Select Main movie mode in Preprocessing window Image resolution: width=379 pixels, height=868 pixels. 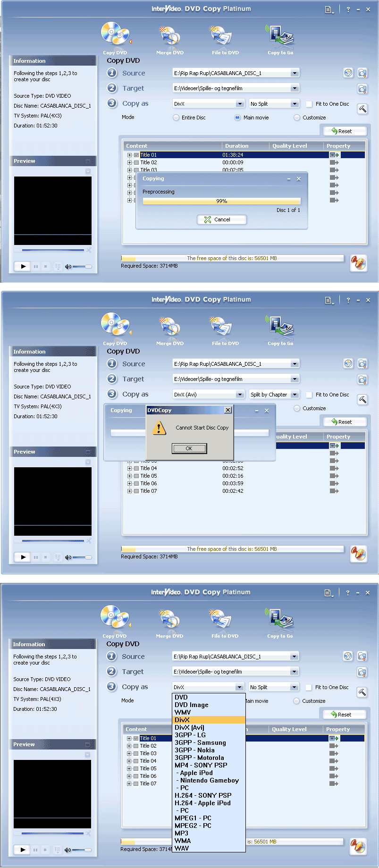(x=237, y=118)
